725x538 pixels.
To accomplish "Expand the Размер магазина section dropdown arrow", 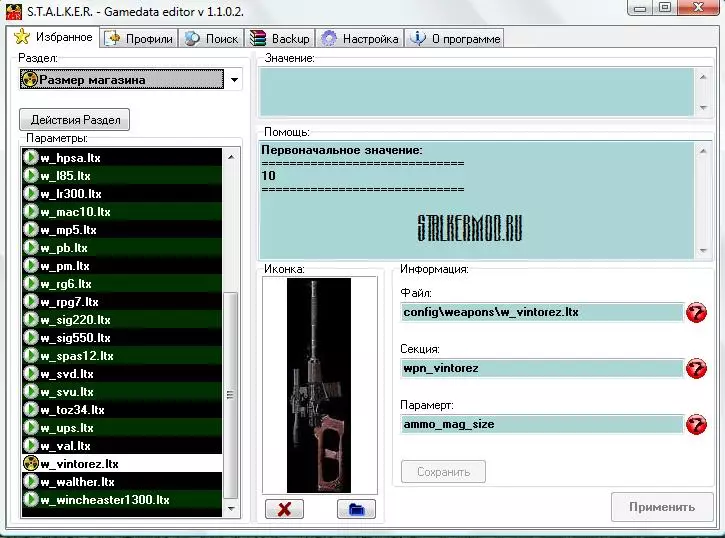I will click(x=234, y=79).
